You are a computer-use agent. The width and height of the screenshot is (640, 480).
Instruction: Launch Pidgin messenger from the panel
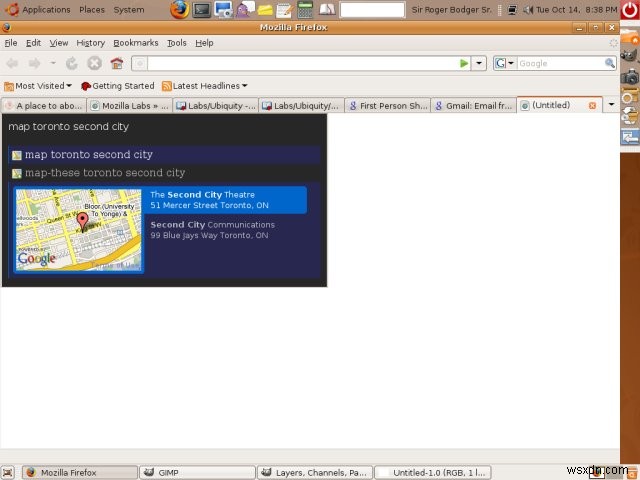coord(245,10)
